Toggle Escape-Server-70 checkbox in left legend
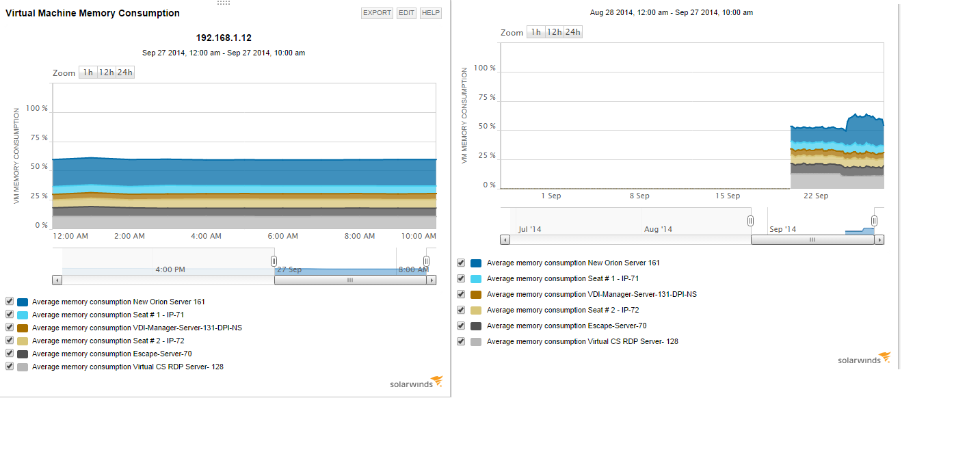This screenshot has width=980, height=476. 10,354
